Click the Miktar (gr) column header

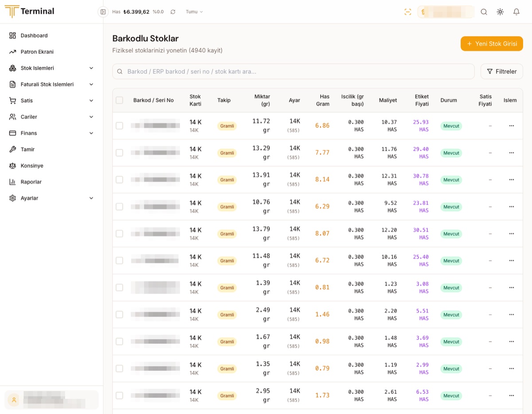[262, 100]
